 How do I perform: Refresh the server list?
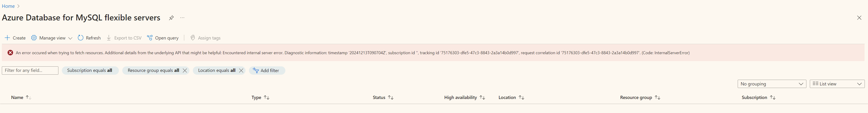click(x=89, y=38)
